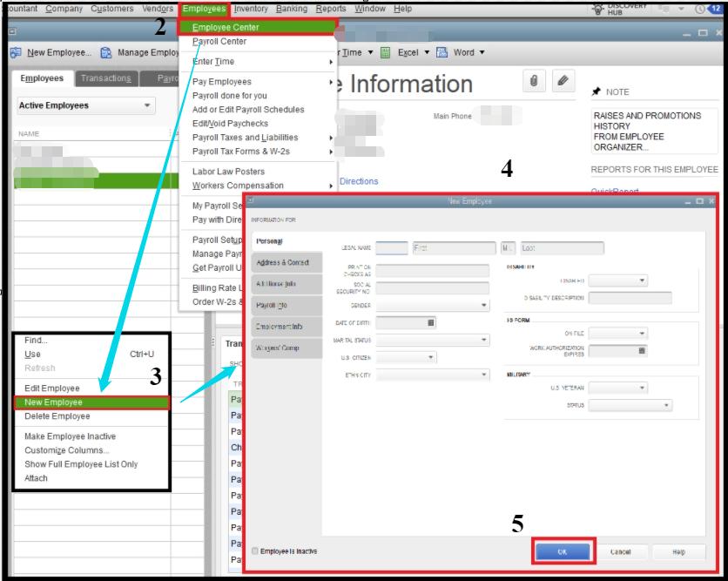Open the Gender dropdown
The height and width of the screenshot is (581, 728).
coord(433,305)
